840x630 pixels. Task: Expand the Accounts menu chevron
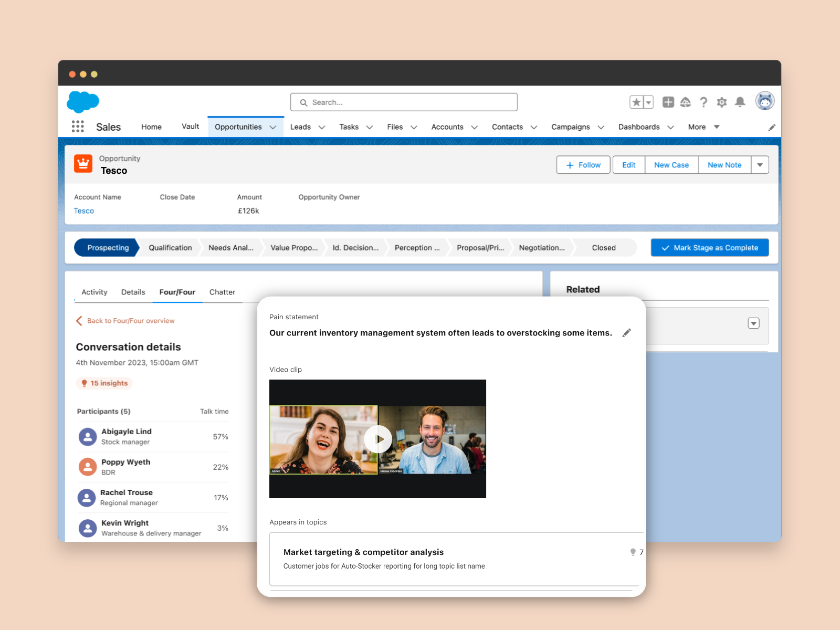[475, 128]
